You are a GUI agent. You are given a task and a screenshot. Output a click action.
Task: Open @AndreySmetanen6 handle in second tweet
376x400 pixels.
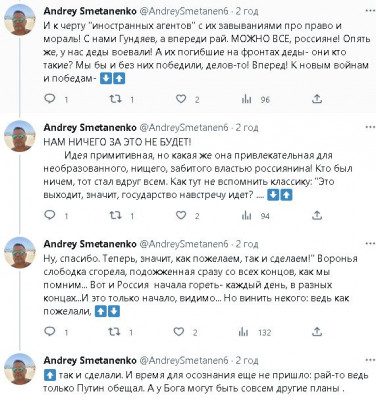(183, 127)
